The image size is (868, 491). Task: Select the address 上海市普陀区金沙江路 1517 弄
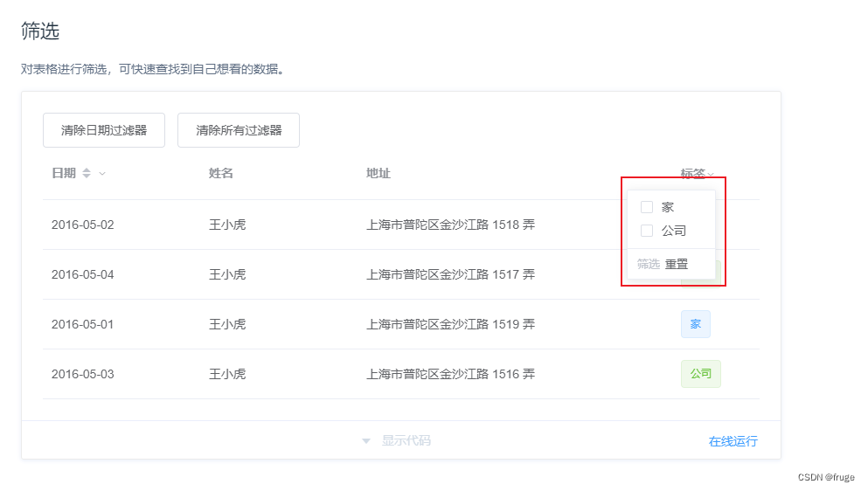pos(450,274)
